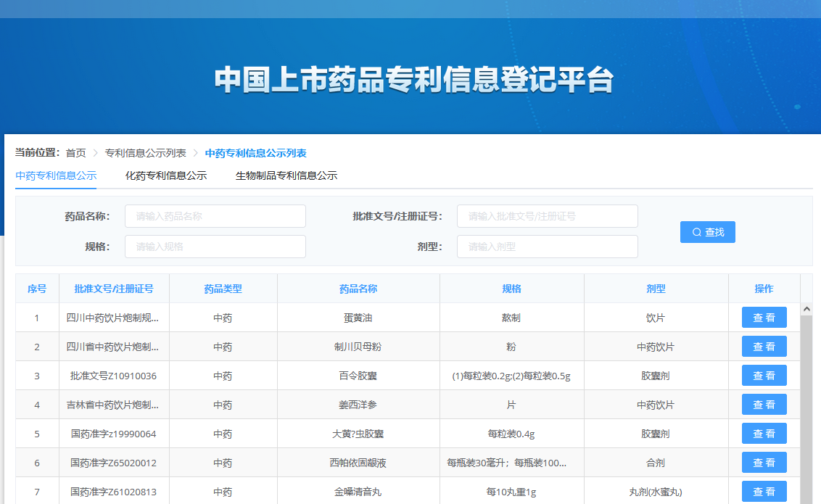Image resolution: width=821 pixels, height=504 pixels.
Task: Open the 生物制品专利信息公示 tab
Action: coord(286,175)
